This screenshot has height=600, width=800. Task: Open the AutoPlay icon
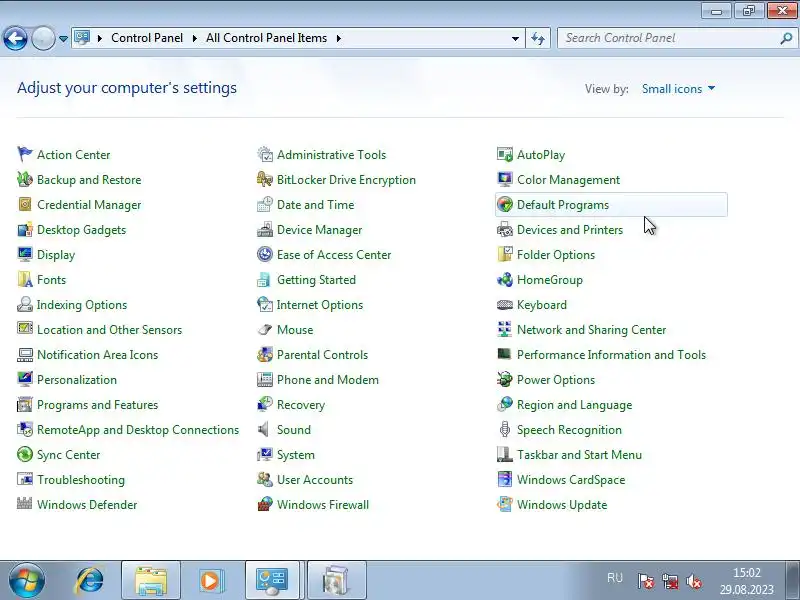click(505, 155)
